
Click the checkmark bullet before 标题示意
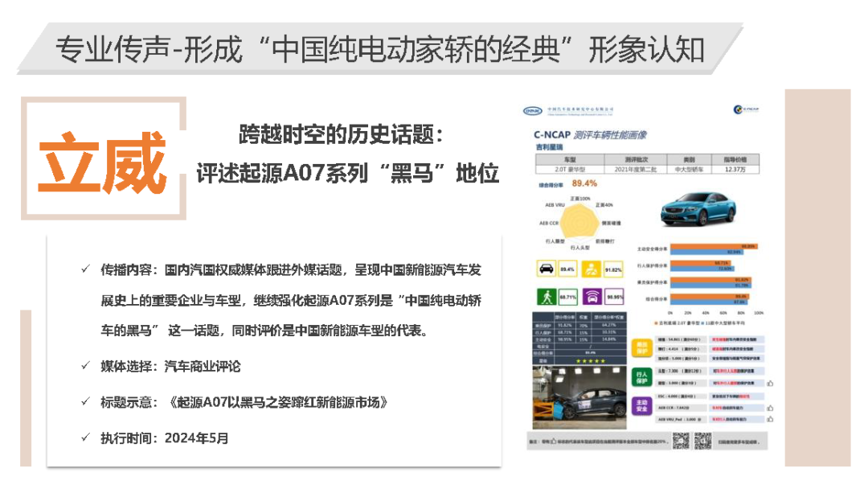tap(86, 401)
